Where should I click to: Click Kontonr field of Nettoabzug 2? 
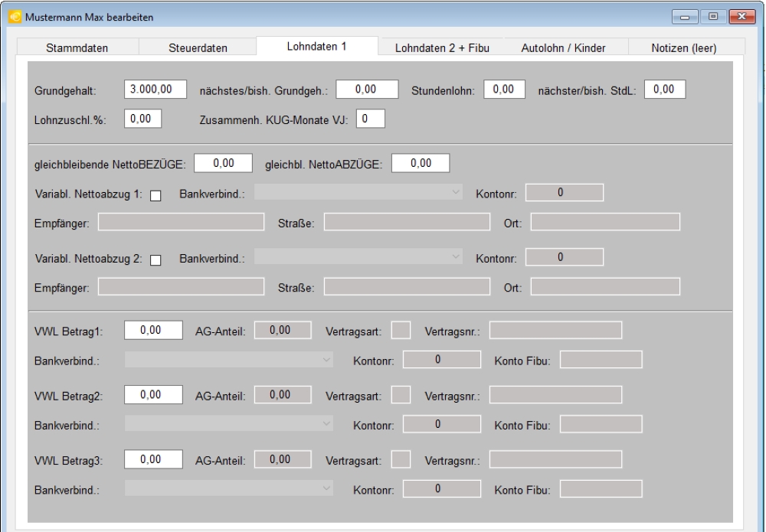tap(565, 256)
